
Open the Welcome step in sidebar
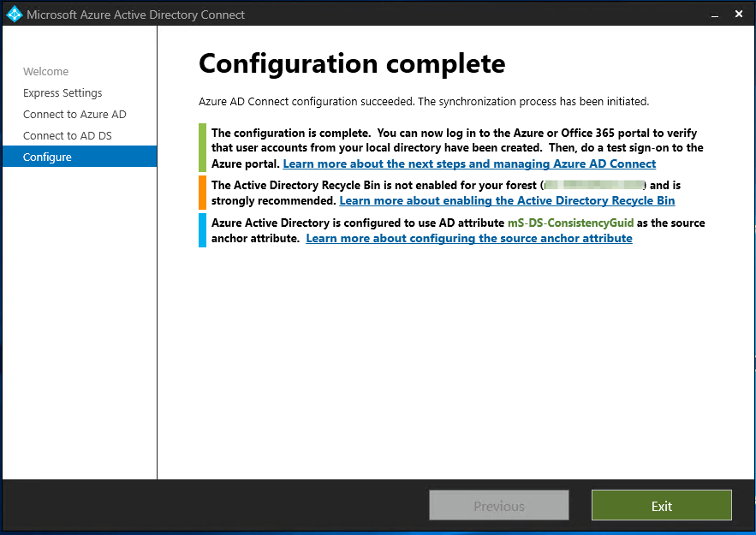click(45, 71)
